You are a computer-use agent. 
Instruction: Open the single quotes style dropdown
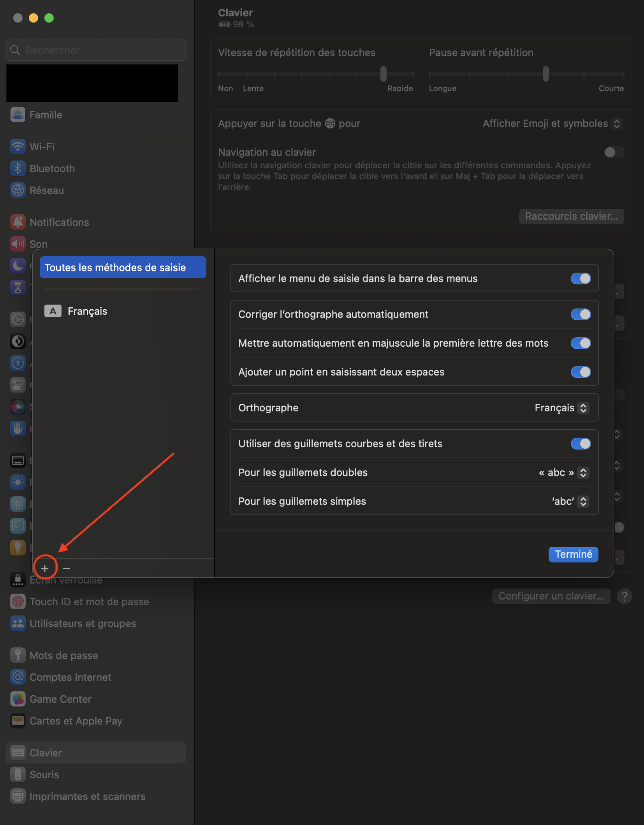pyautogui.click(x=570, y=501)
